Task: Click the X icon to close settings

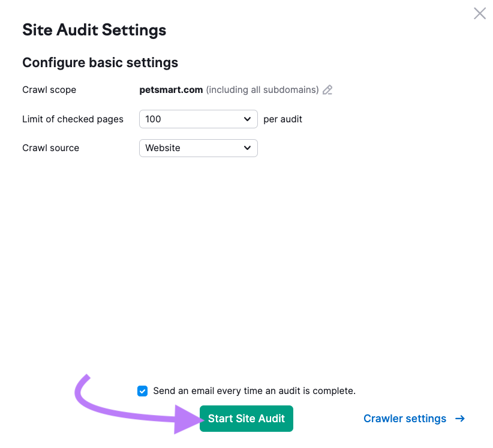Action: pyautogui.click(x=479, y=13)
